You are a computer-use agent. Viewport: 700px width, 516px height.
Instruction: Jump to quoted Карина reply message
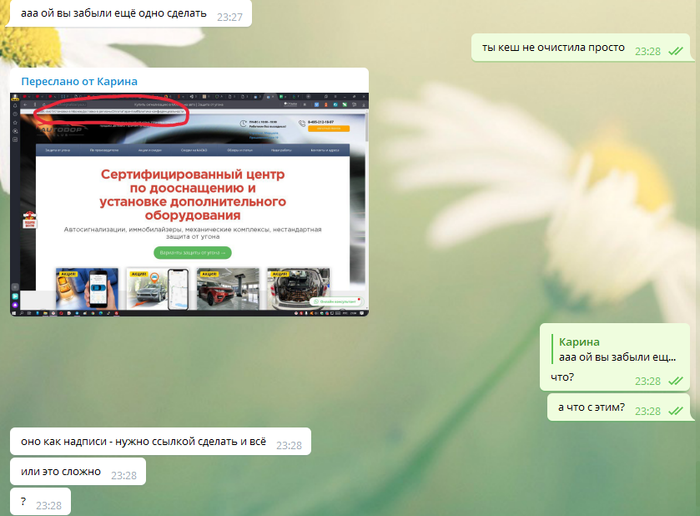coord(617,349)
